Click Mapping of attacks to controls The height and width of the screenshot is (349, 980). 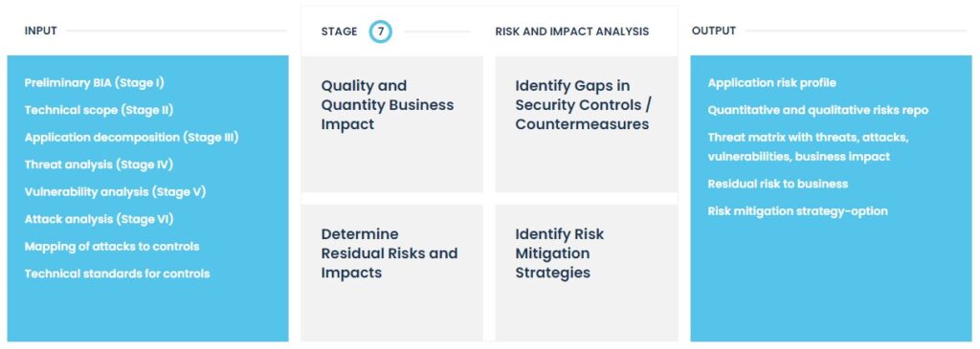pos(112,246)
